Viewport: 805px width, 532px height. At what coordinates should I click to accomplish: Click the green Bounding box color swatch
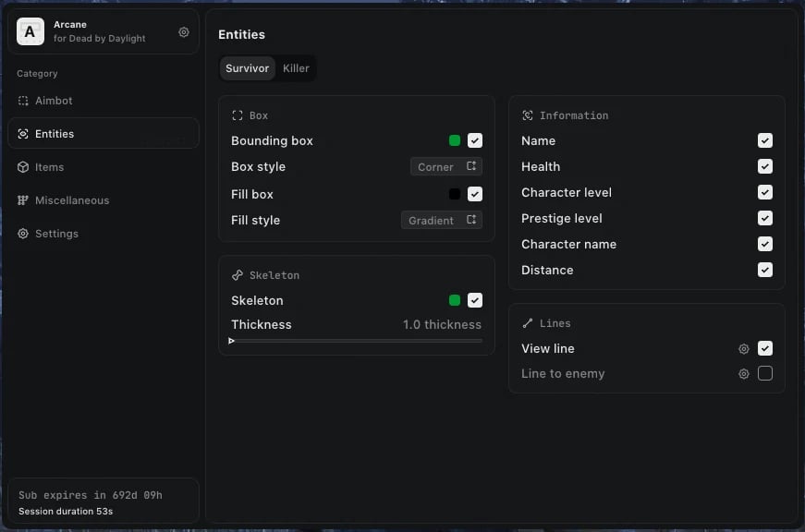[455, 141]
